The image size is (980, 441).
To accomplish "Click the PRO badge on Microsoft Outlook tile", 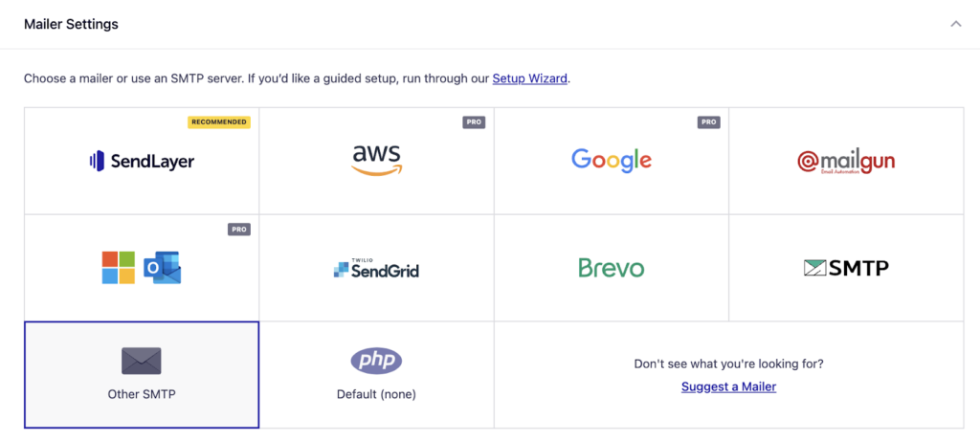I will point(238,230).
